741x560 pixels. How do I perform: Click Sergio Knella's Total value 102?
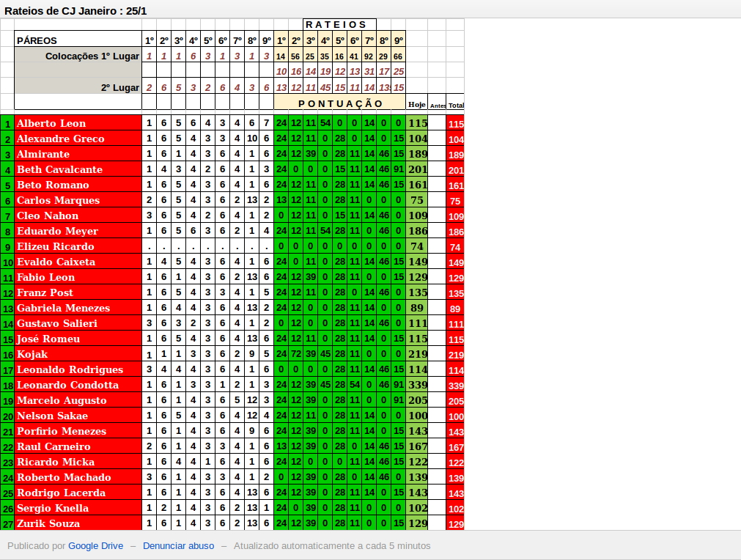coord(456,509)
